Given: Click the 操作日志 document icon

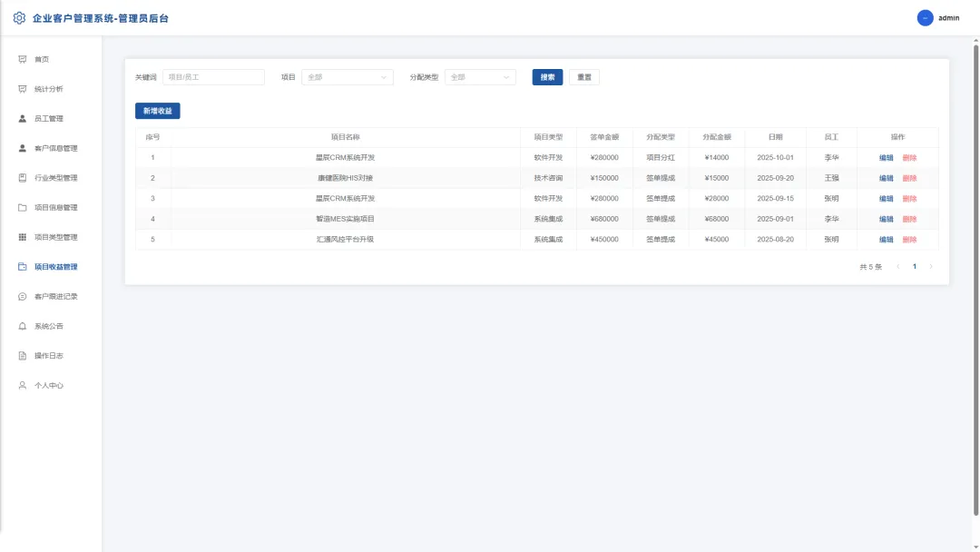Looking at the screenshot, I should (x=23, y=356).
